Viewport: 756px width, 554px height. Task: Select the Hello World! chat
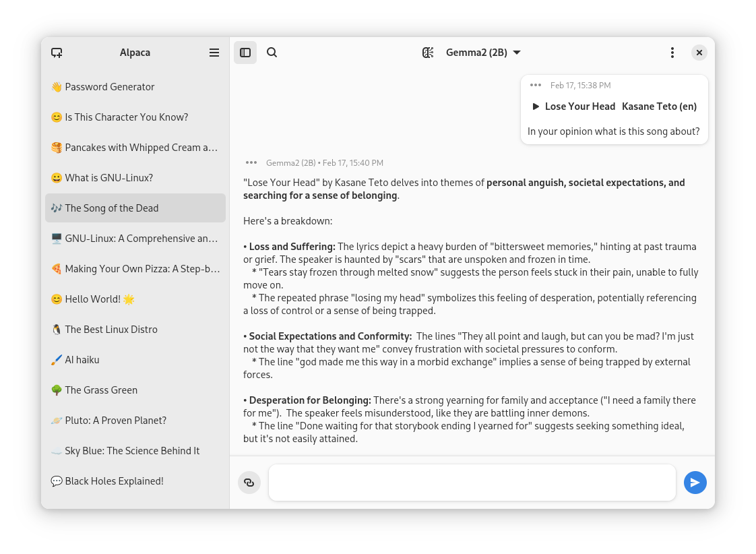point(135,299)
